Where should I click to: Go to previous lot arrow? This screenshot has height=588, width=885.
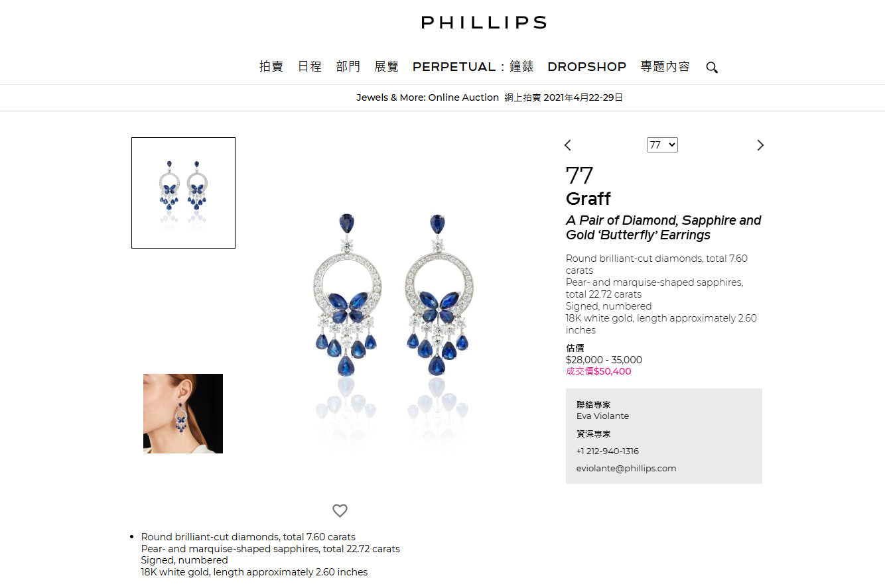567,145
